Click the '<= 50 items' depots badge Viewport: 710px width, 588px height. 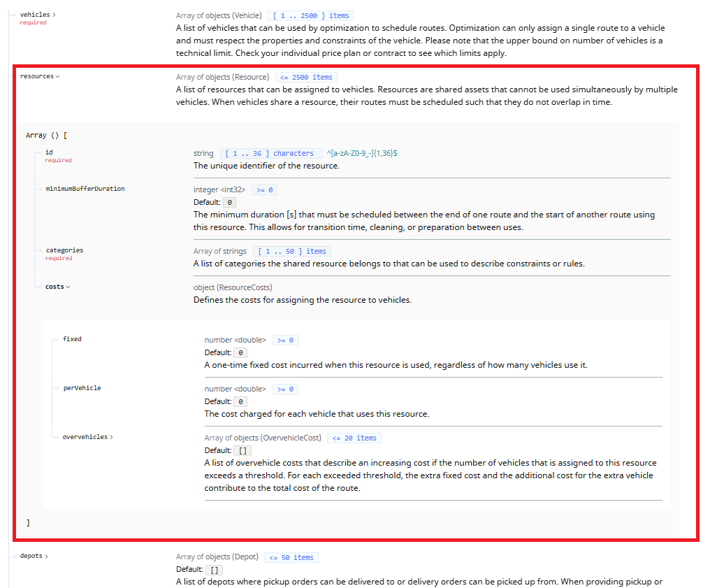pos(291,557)
